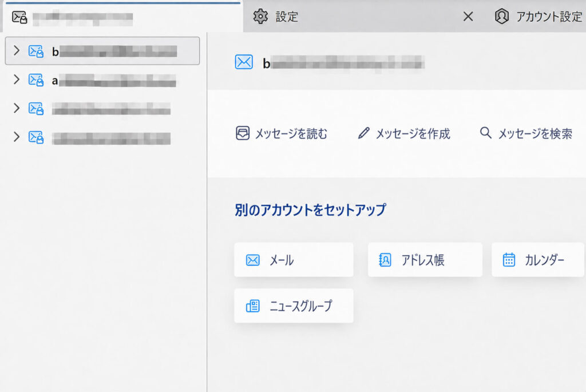Image resolution: width=586 pixels, height=392 pixels.
Task: Set up a new アドレス帳
Action: click(425, 260)
